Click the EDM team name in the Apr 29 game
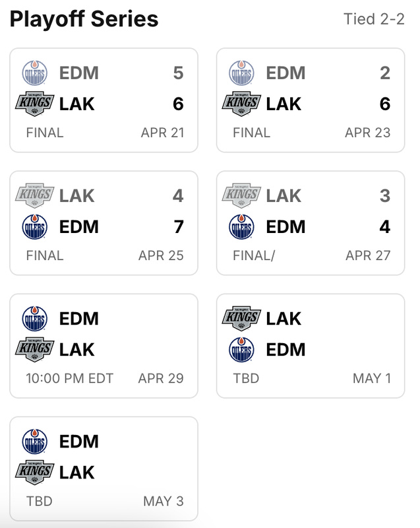Image resolution: width=420 pixels, height=528 pixels. click(79, 319)
